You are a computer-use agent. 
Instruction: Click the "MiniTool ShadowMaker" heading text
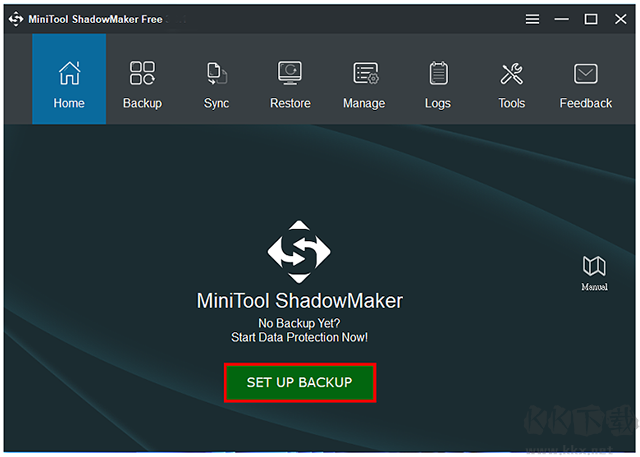tap(300, 301)
